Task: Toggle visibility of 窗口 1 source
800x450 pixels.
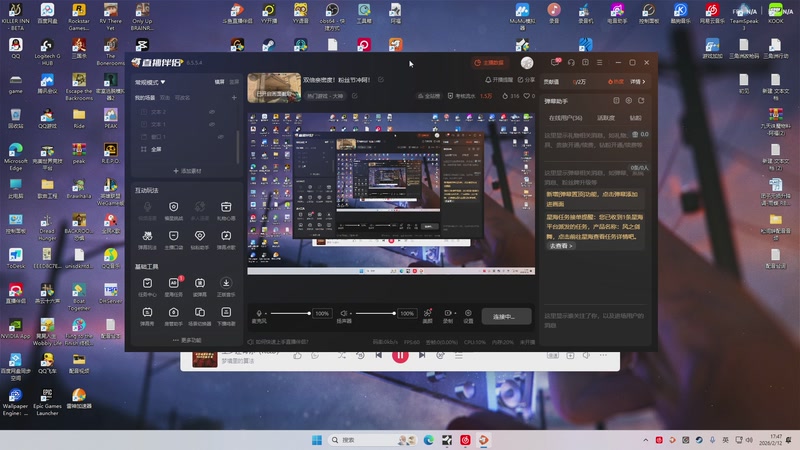Action: coord(220,137)
